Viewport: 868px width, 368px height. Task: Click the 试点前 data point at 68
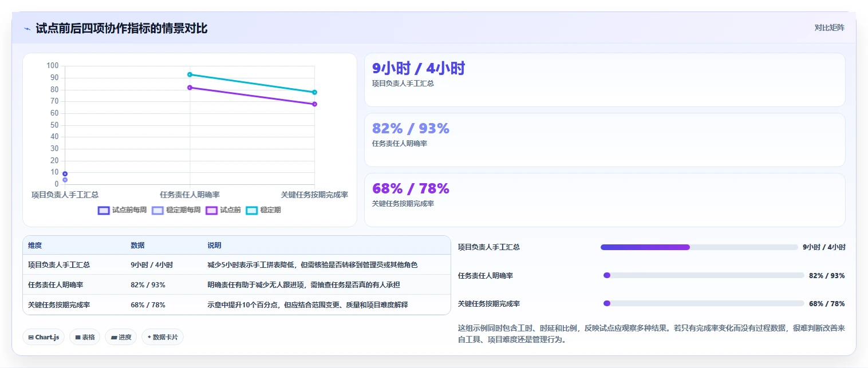click(314, 104)
